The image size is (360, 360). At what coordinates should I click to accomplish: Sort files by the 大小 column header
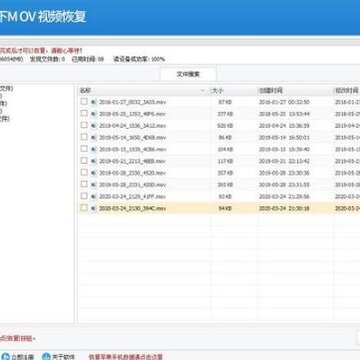click(x=233, y=91)
